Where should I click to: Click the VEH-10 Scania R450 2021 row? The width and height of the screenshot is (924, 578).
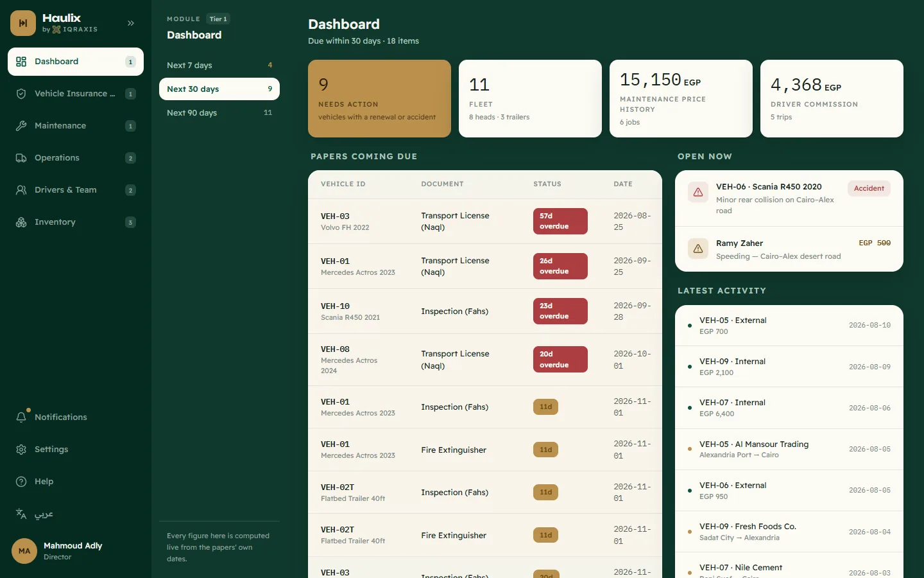485,311
